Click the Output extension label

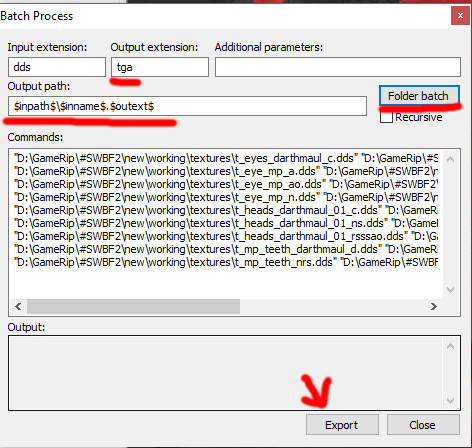click(154, 47)
